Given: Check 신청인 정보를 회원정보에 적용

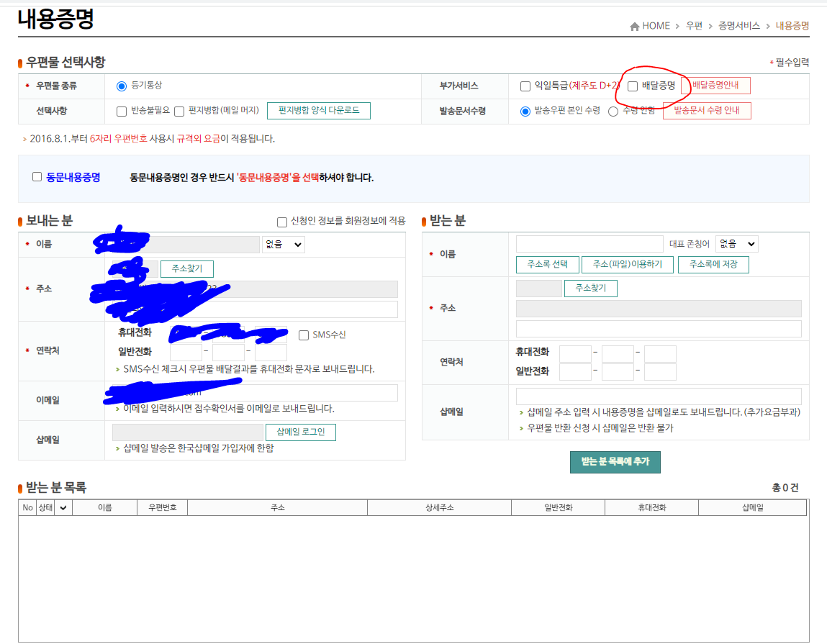Looking at the screenshot, I should coord(282,222).
